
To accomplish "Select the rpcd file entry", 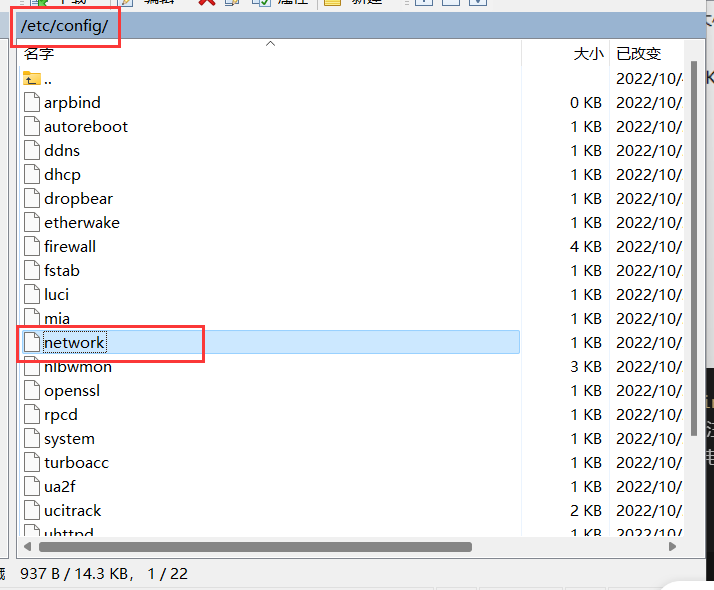I will tap(60, 414).
